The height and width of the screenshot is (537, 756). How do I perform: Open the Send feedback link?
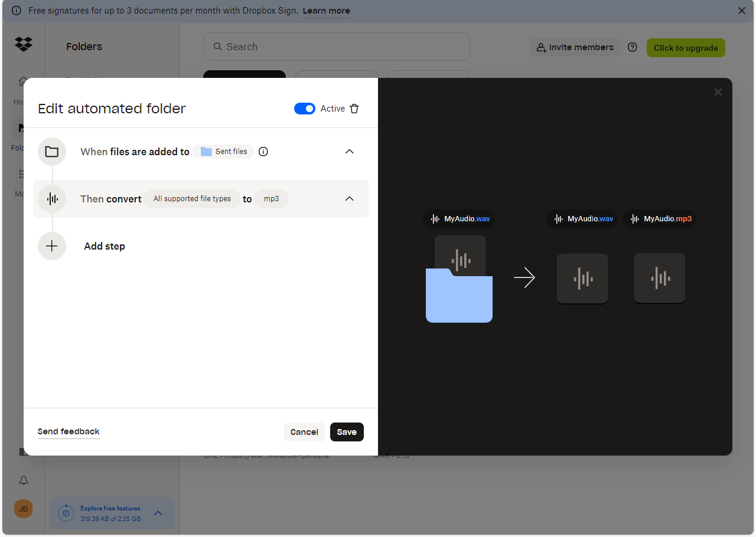click(69, 431)
